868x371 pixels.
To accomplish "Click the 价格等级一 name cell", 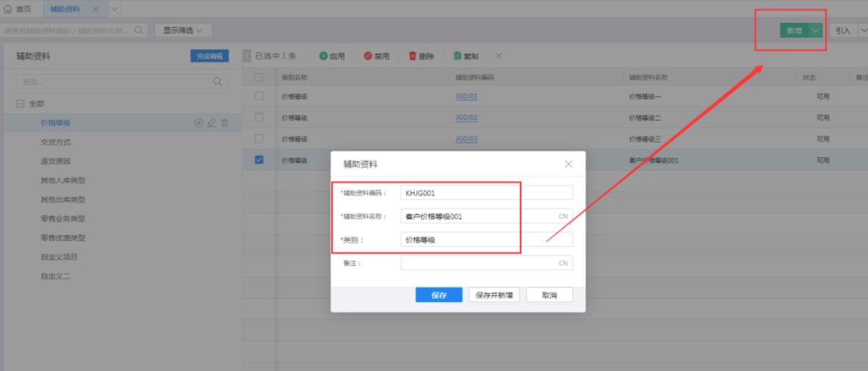I will click(645, 96).
